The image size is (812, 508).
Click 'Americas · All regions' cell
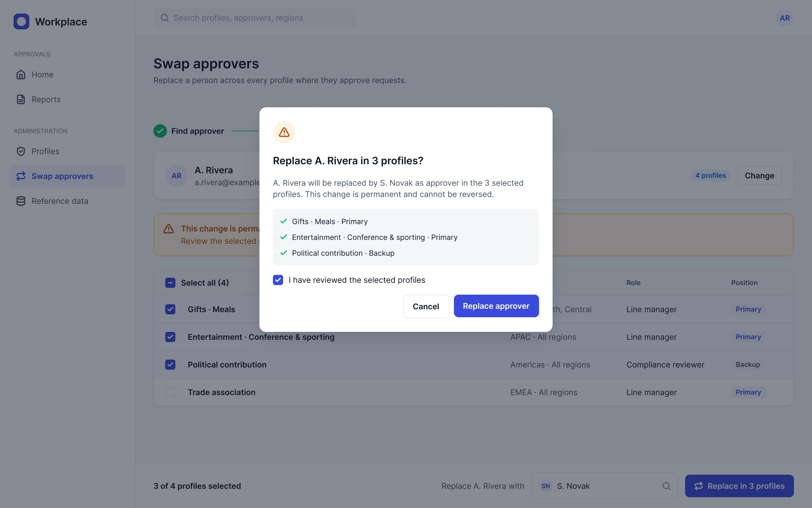click(550, 364)
